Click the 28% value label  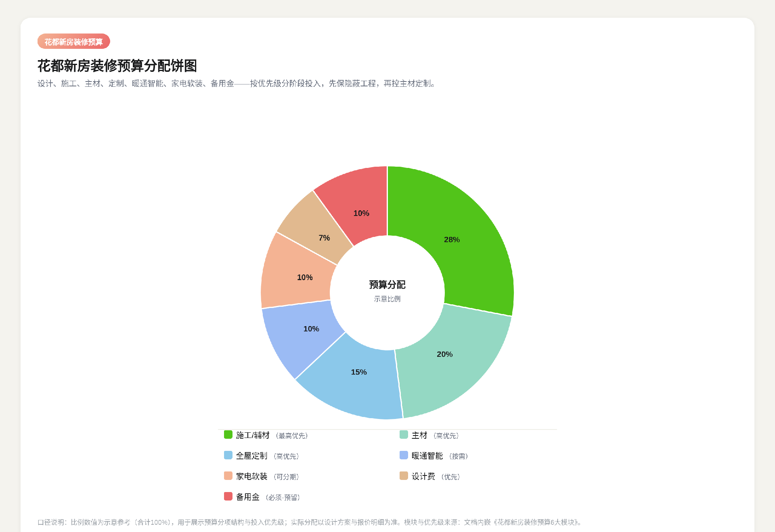click(452, 239)
